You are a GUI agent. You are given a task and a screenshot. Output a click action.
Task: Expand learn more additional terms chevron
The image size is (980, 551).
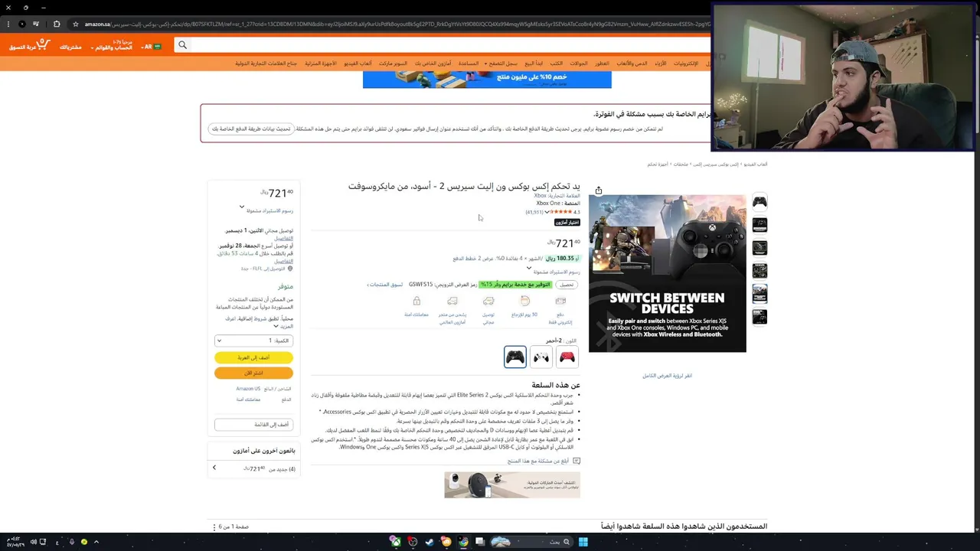point(276,326)
